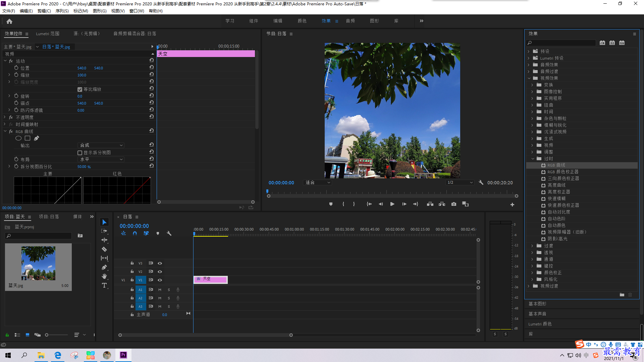Image resolution: width=644 pixels, height=362 pixels.
Task: Toggle V3 track output eye
Action: pyautogui.click(x=160, y=263)
